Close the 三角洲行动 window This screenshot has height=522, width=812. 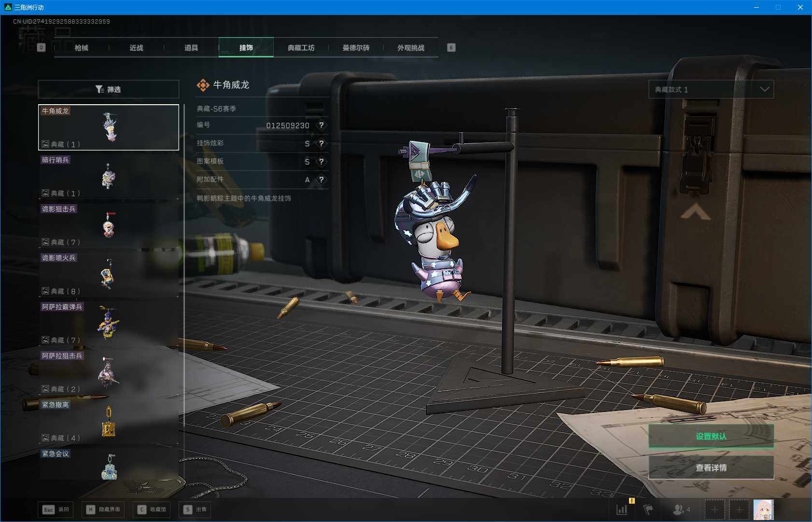pos(800,7)
